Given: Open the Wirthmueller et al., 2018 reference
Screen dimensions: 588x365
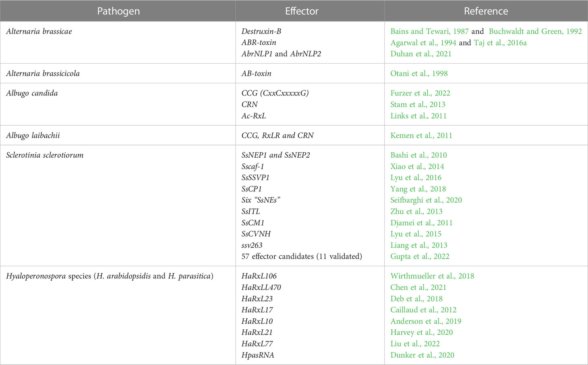Looking at the screenshot, I should tap(432, 276).
